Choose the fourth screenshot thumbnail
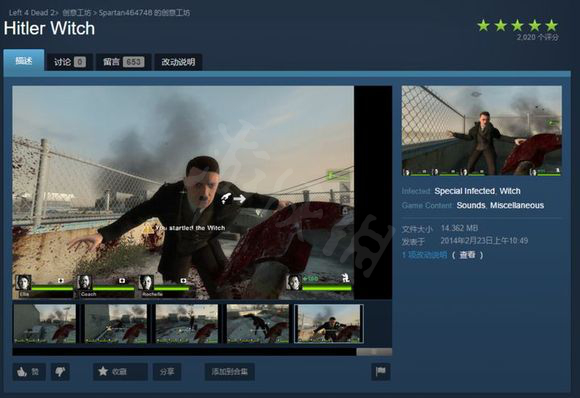 coord(258,324)
